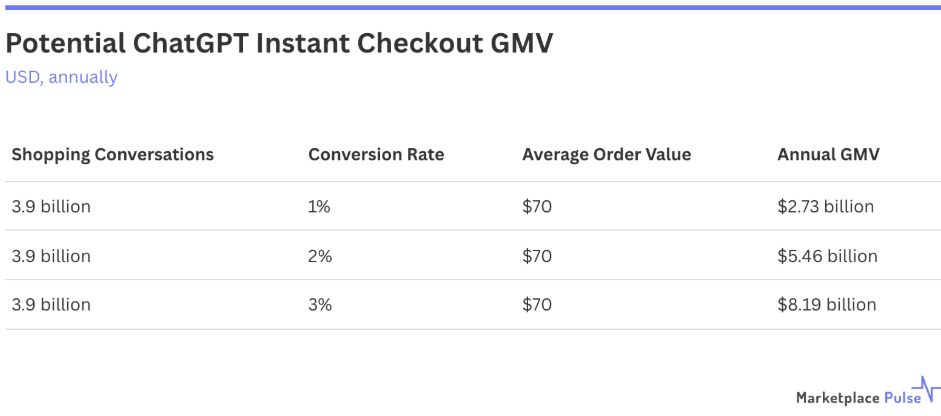Viewport: 941px width, 416px height.
Task: Click 3.9 billion in the 2% row
Action: 51,256
